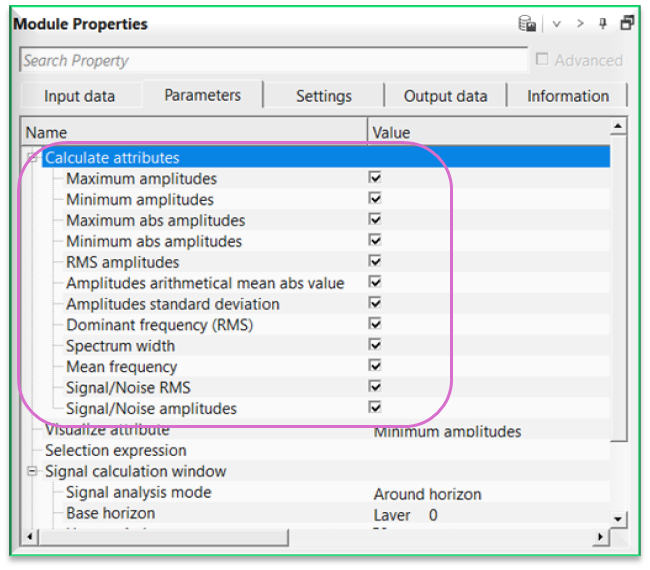The image size is (650, 570).
Task: Click the horizontal scrollbar left arrow
Action: [x=29, y=536]
